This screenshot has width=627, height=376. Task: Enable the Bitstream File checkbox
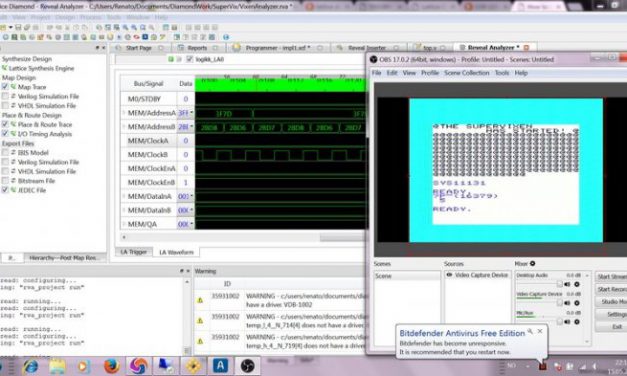(5, 181)
